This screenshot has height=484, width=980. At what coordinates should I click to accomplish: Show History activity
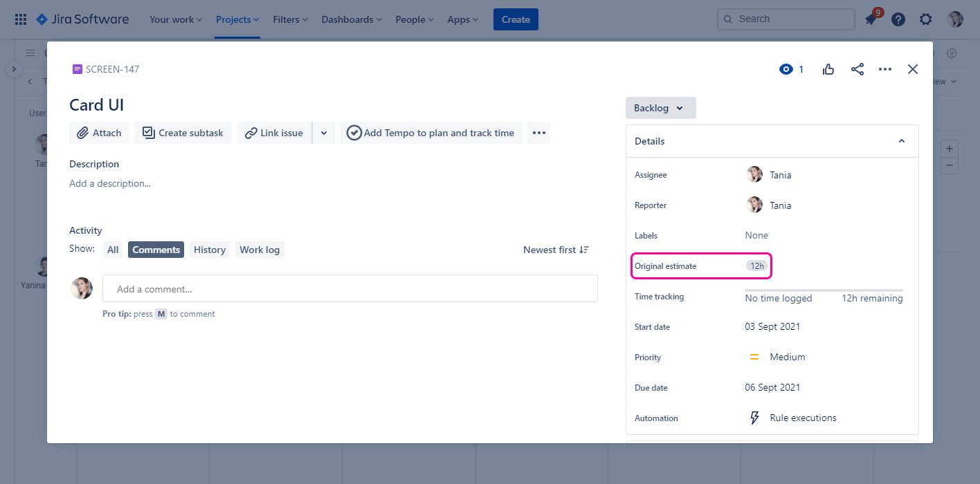210,250
